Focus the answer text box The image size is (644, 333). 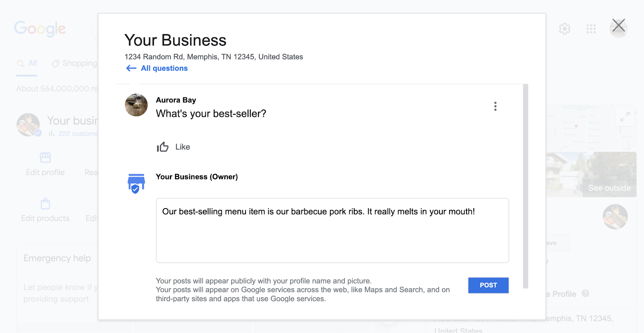(332, 230)
